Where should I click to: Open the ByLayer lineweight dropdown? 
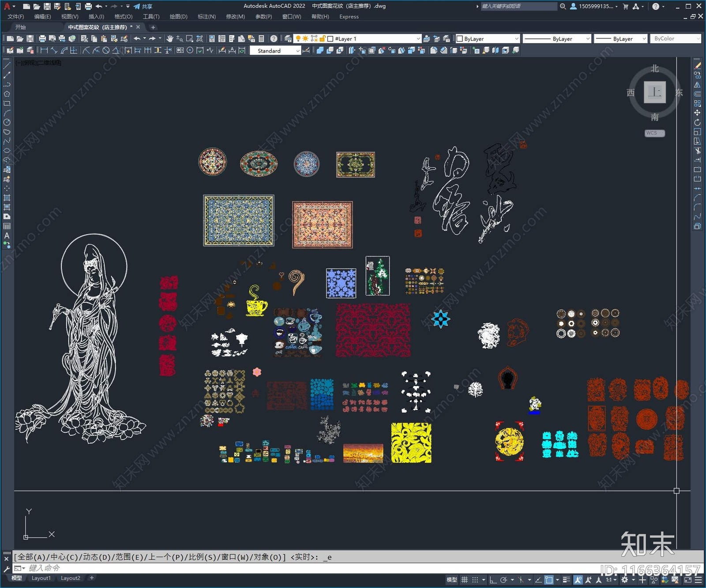coord(620,39)
